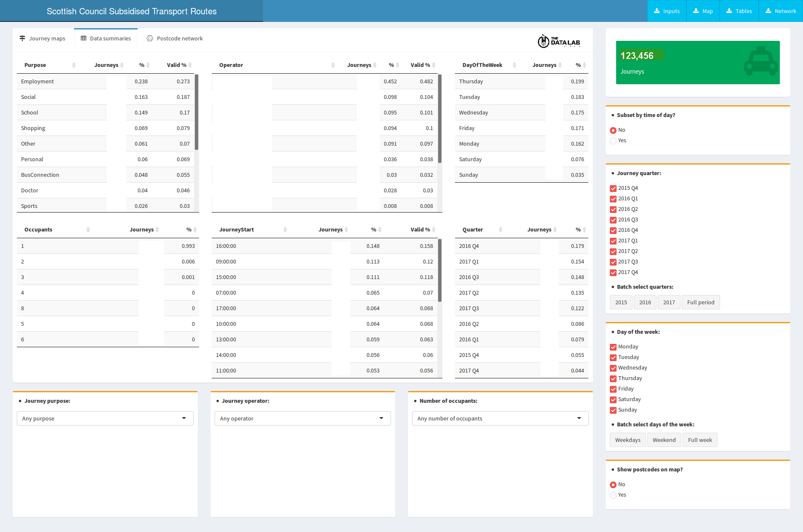This screenshot has height=532, width=803.
Task: Click the 2016 Q4 row in Quarter table
Action: tap(521, 246)
